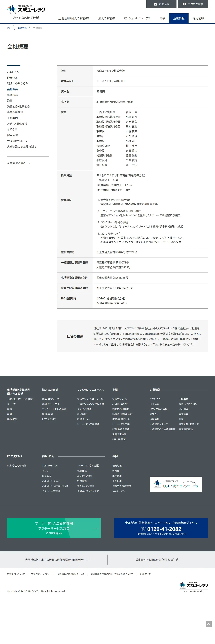Open メディア掲載情報 in the sidebar
Viewport: 215px width, 644px height.
click(17, 124)
